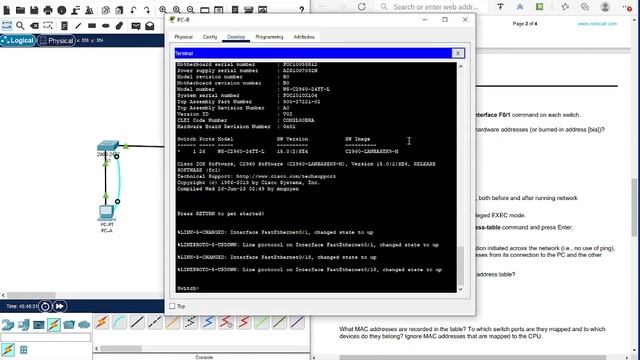This screenshot has height=360, width=640.
Task: Add a Simple PDU envelope
Action: [136, 26]
